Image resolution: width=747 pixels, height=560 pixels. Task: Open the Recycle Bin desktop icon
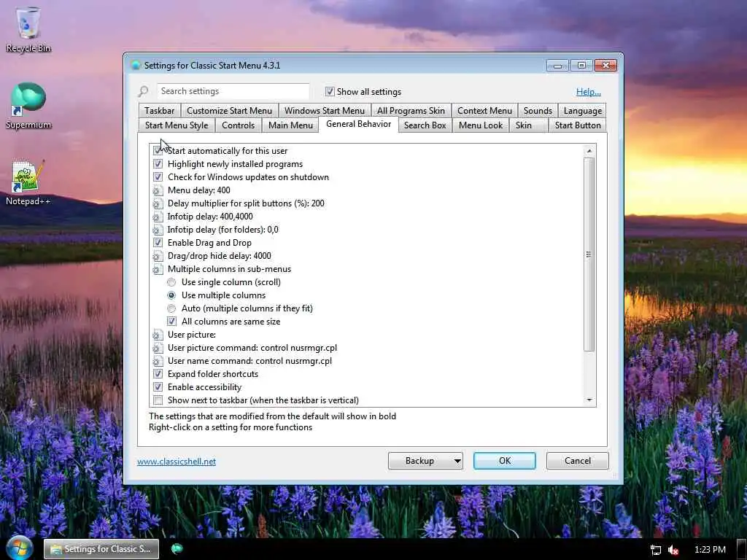(28, 28)
